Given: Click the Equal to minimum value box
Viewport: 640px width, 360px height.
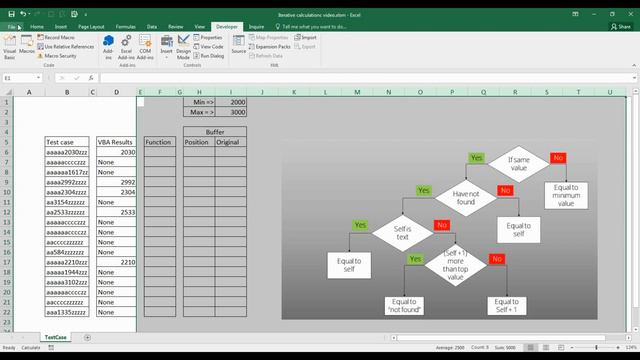Looking at the screenshot, I should pos(566,196).
